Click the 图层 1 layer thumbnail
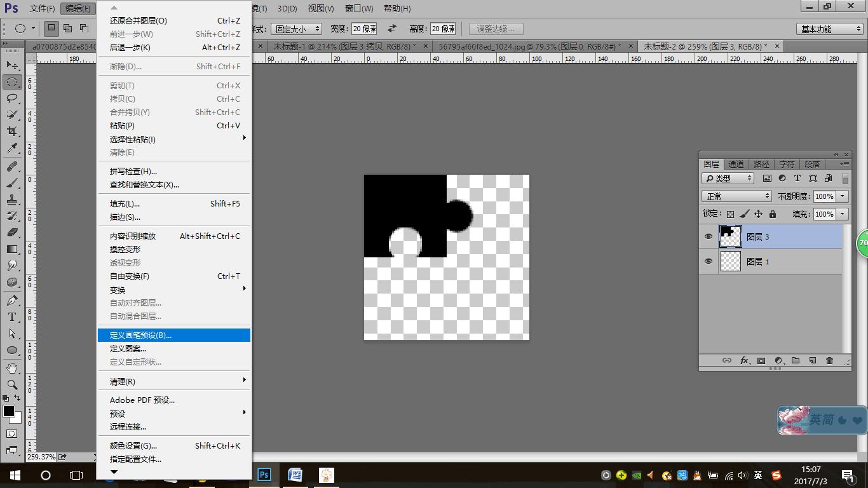868x488 pixels. pos(731,261)
